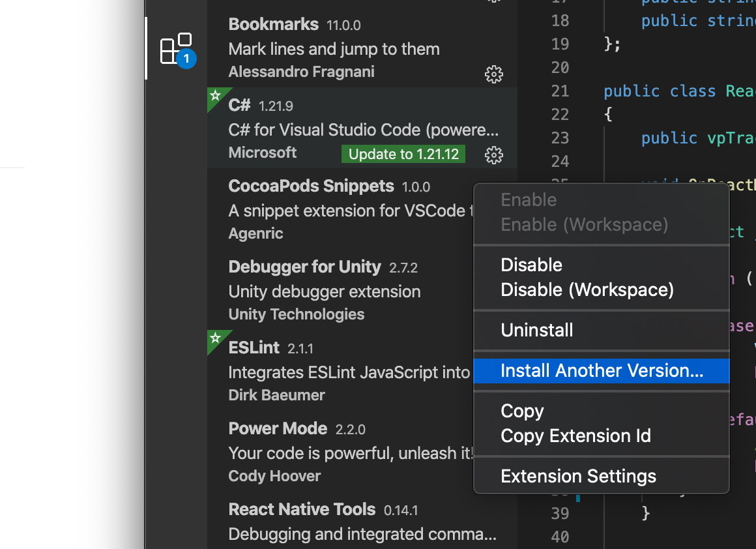Choose Disable (Workspace) menu entry

click(x=602, y=290)
